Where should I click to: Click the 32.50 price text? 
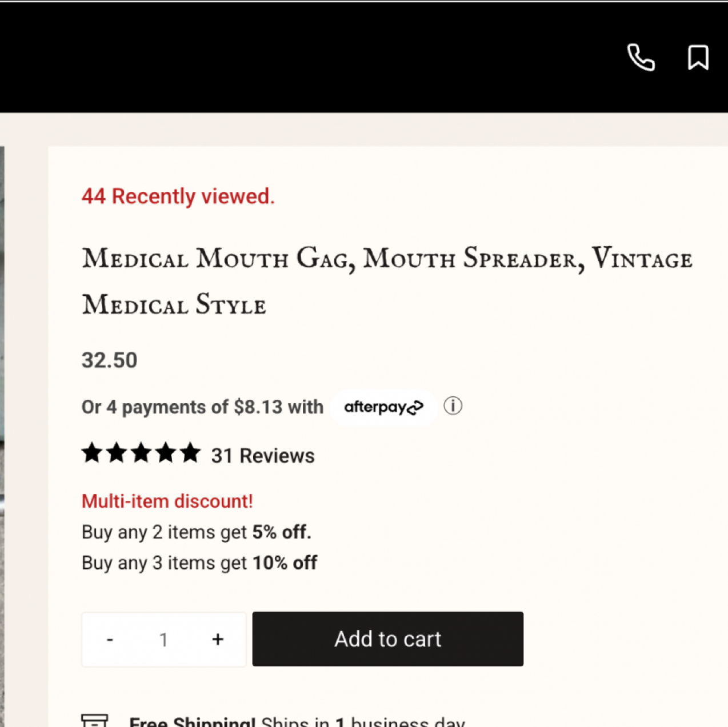(x=110, y=360)
